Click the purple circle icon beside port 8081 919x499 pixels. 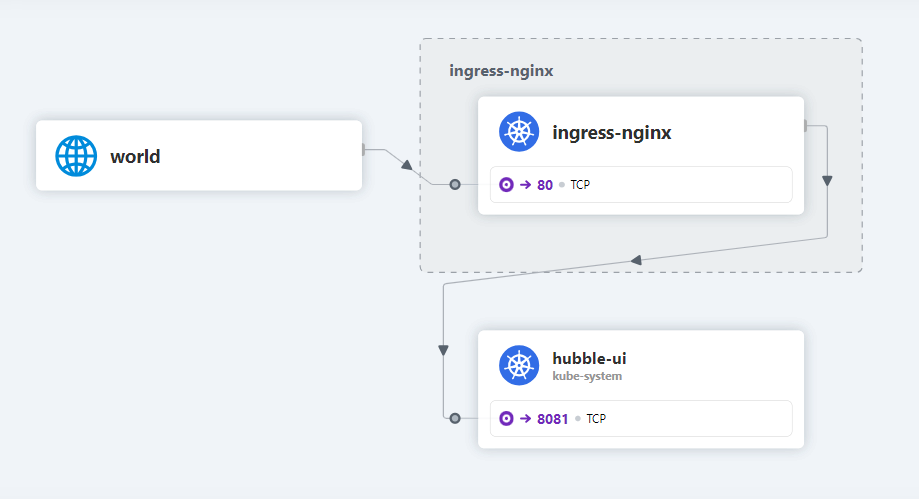click(x=506, y=418)
